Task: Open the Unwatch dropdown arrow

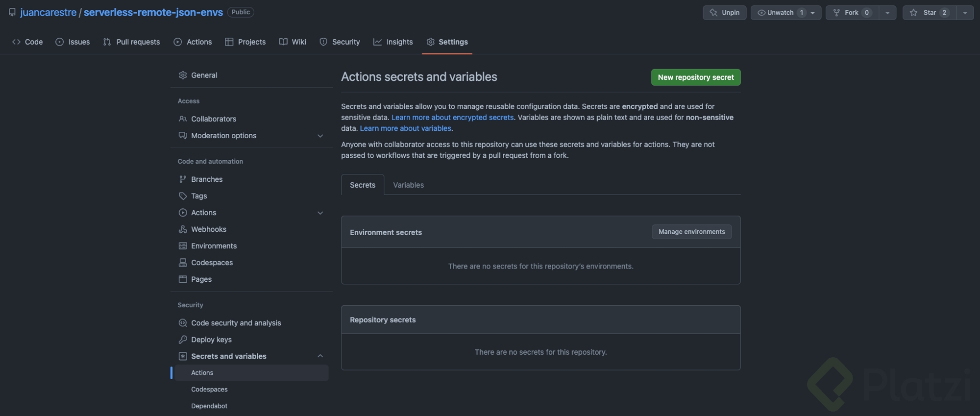Action: point(813,13)
